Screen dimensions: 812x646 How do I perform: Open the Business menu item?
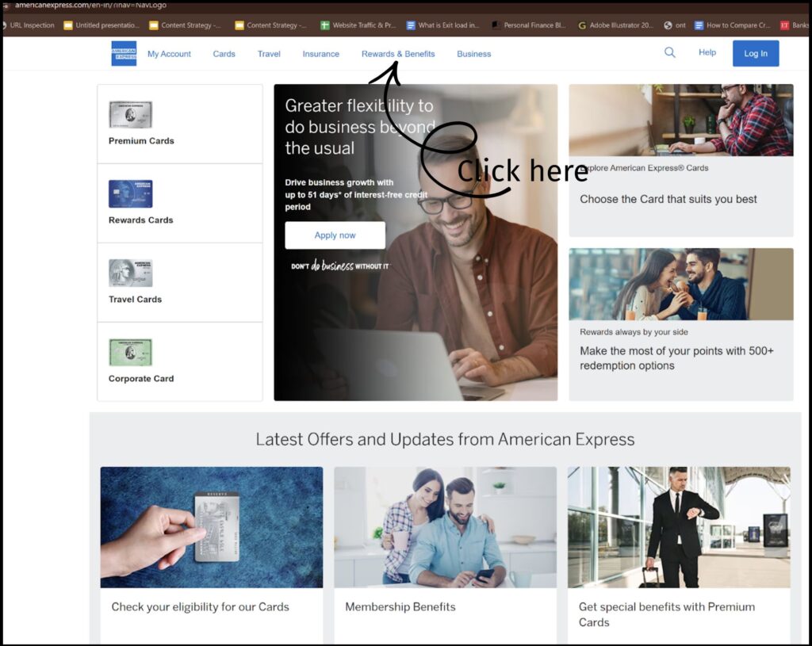(473, 54)
